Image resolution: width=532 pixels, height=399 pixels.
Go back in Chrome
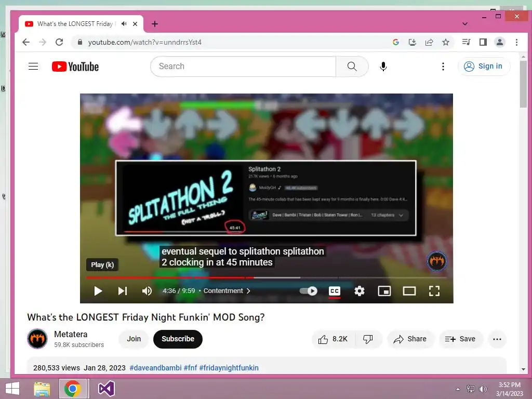click(26, 42)
